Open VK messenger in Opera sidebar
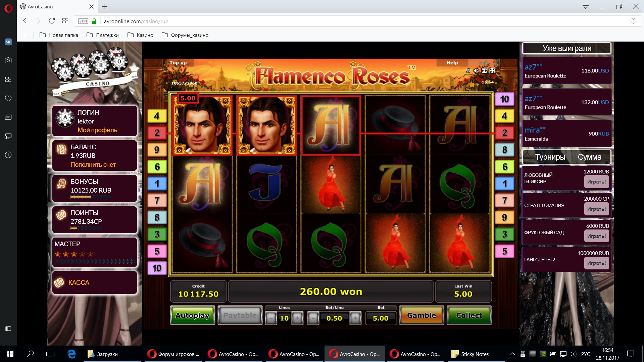The width and height of the screenshot is (644, 362). 8,42
